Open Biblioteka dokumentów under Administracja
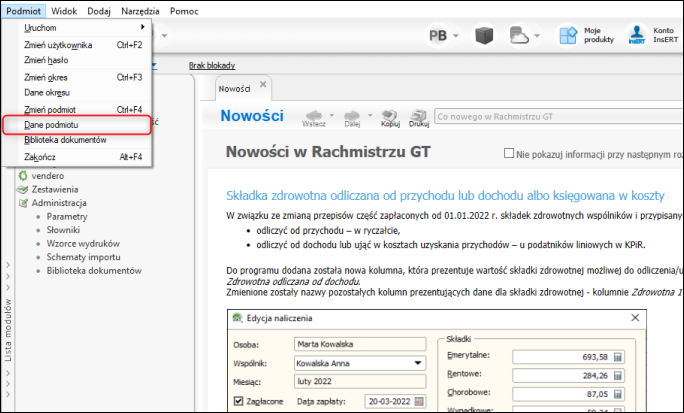The width and height of the screenshot is (684, 413). tap(94, 270)
